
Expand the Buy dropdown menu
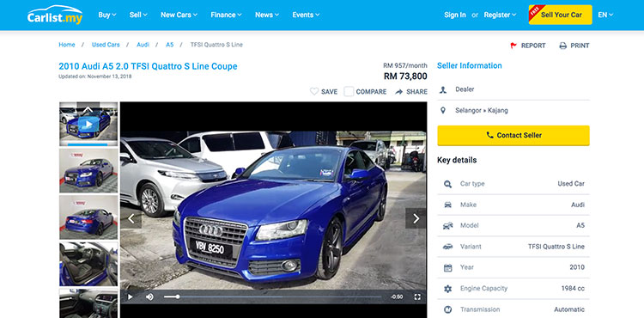click(107, 15)
